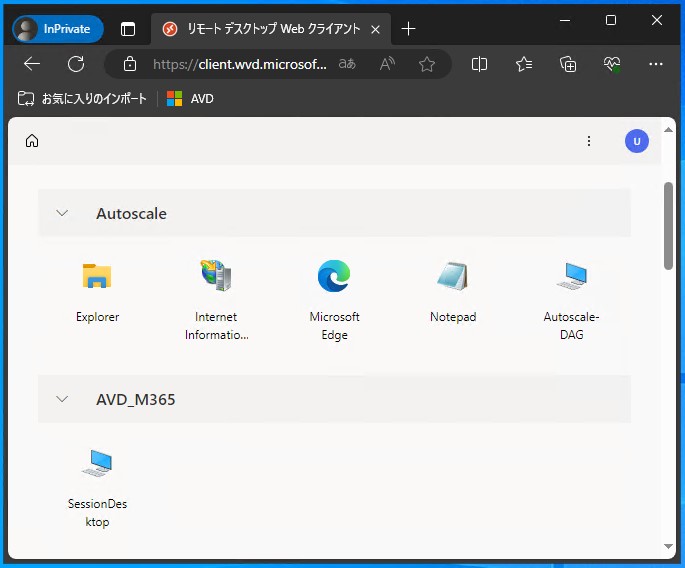Open a new browser tab

(x=408, y=29)
